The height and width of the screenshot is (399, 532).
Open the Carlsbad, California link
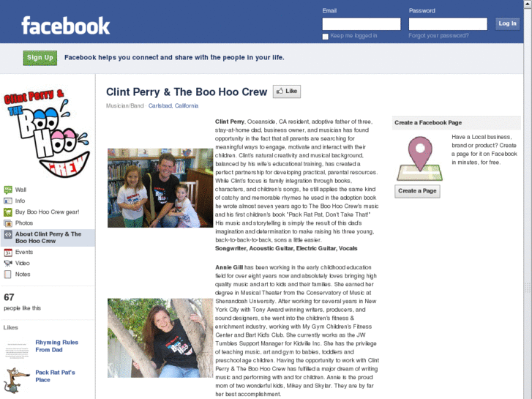(x=173, y=106)
